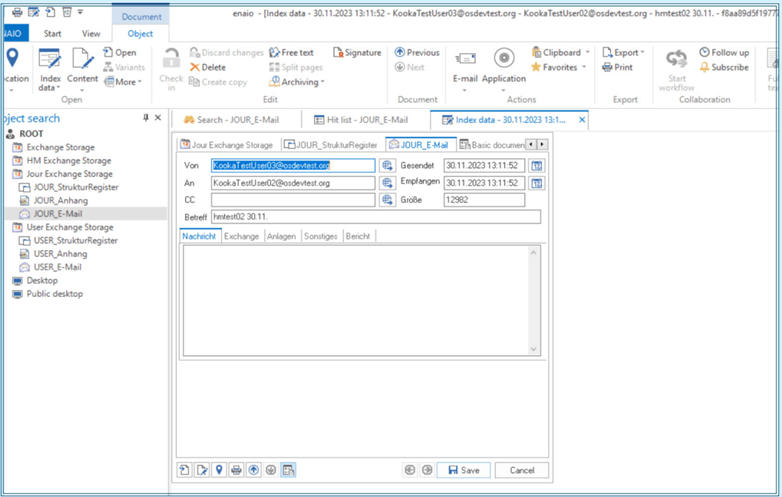Select Public desktop in the tree

click(54, 294)
